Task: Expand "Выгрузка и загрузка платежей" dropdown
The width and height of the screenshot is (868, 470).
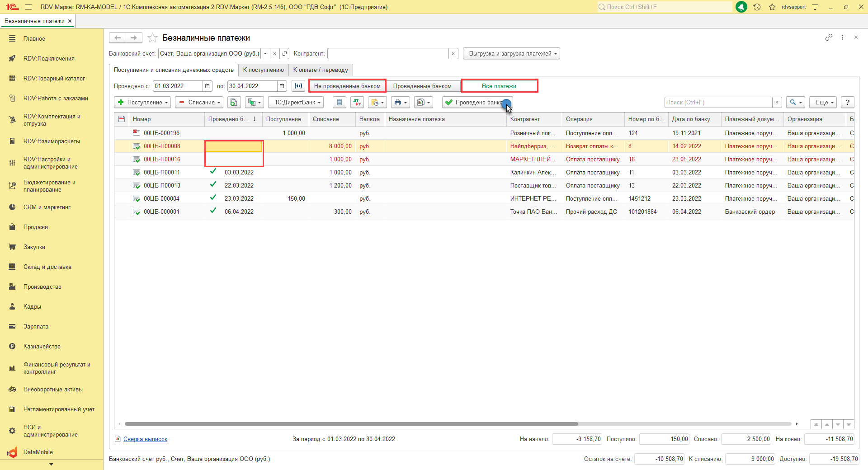Action: pyautogui.click(x=511, y=54)
